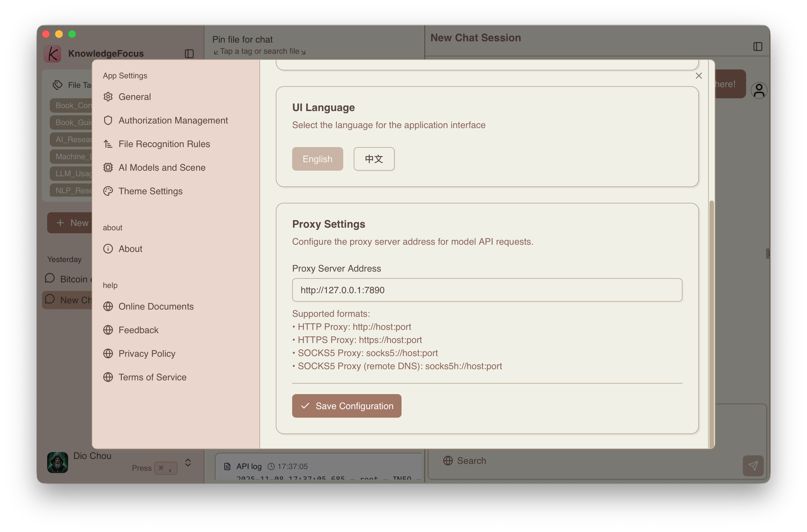This screenshot has width=807, height=532.
Task: Click the File Tags tag icon
Action: (x=58, y=85)
